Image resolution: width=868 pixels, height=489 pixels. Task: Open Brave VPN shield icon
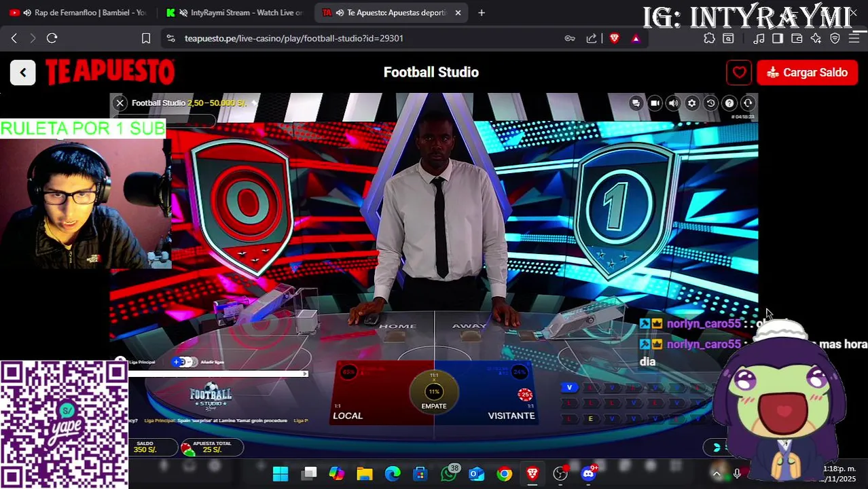[x=835, y=38]
